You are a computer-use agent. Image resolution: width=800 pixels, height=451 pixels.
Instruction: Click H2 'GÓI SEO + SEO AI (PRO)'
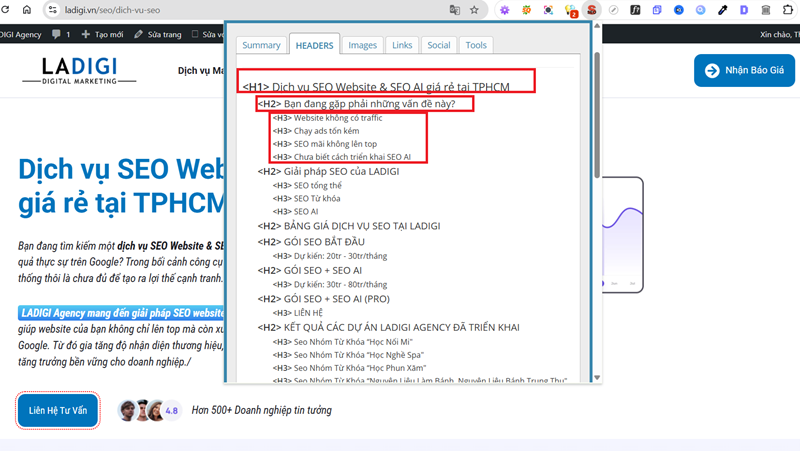tap(323, 299)
